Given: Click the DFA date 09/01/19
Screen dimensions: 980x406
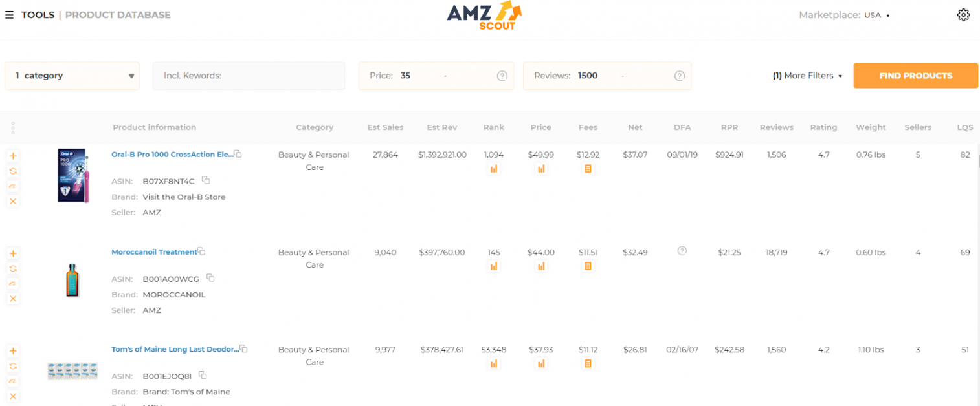Looking at the screenshot, I should point(682,155).
